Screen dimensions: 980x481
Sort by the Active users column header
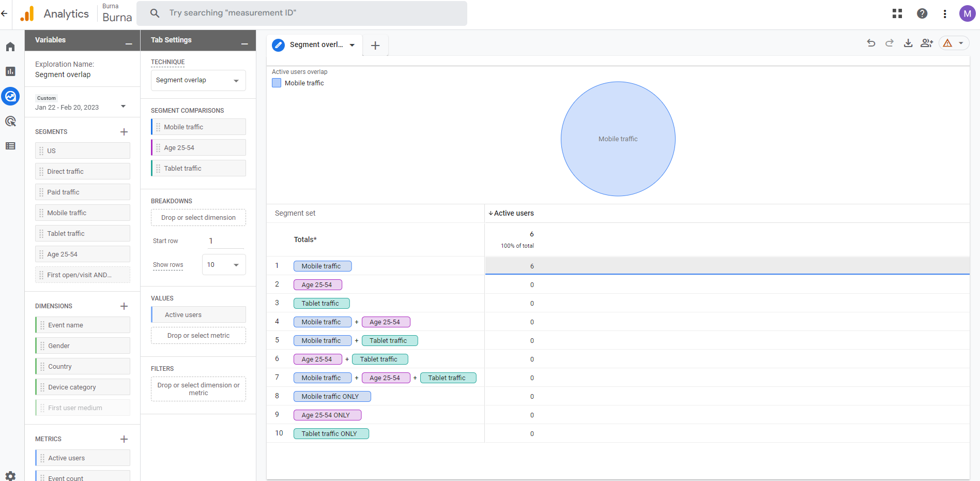[x=513, y=213]
